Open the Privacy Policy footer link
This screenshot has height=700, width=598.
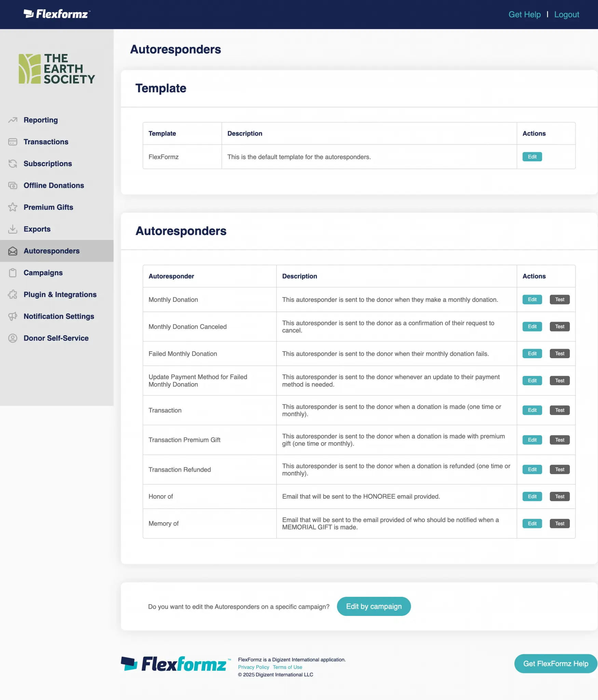[x=253, y=667]
